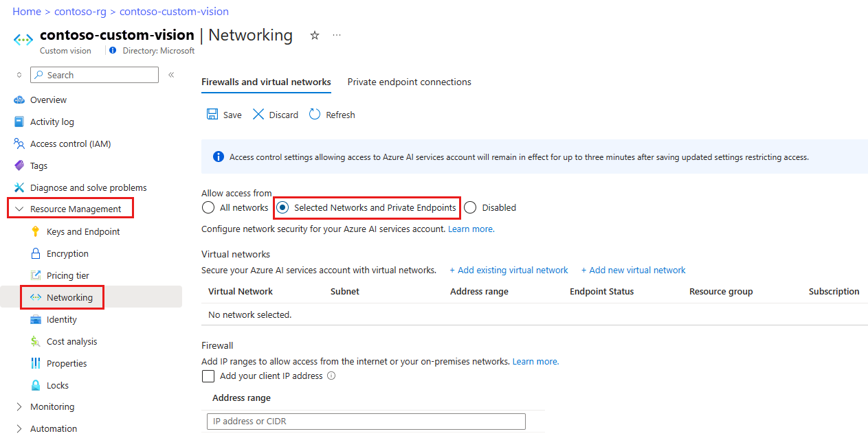Image resolution: width=868 pixels, height=438 pixels.
Task: Open the more options ellipsis in header
Action: [x=337, y=36]
